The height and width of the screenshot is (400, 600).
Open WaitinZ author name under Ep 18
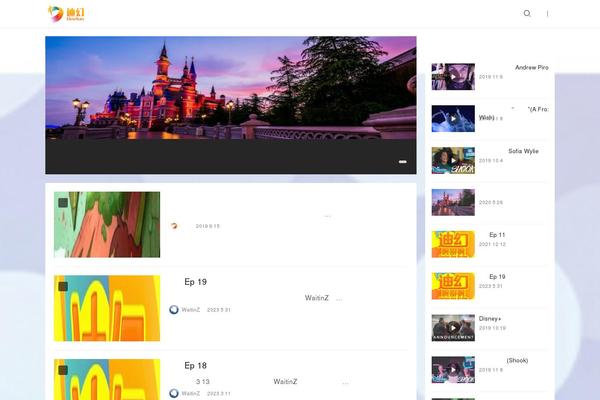(x=191, y=393)
